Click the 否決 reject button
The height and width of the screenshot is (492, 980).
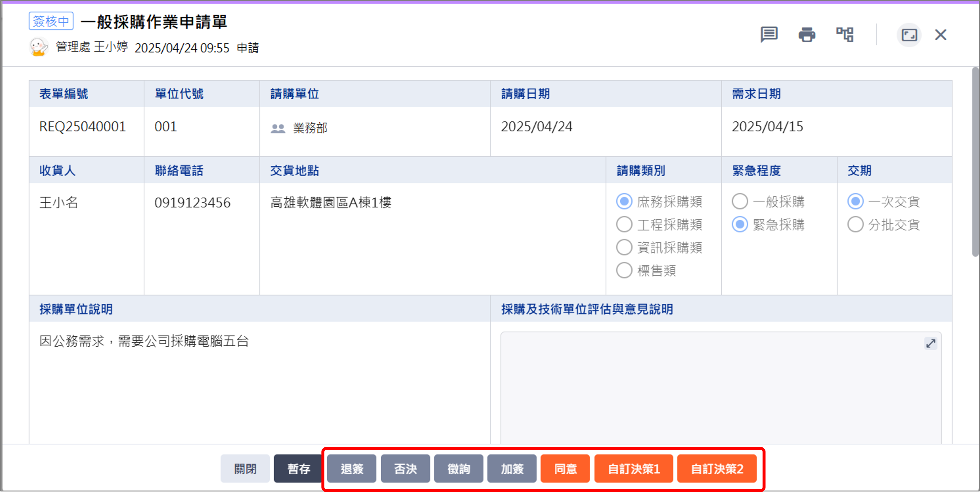[x=406, y=468]
